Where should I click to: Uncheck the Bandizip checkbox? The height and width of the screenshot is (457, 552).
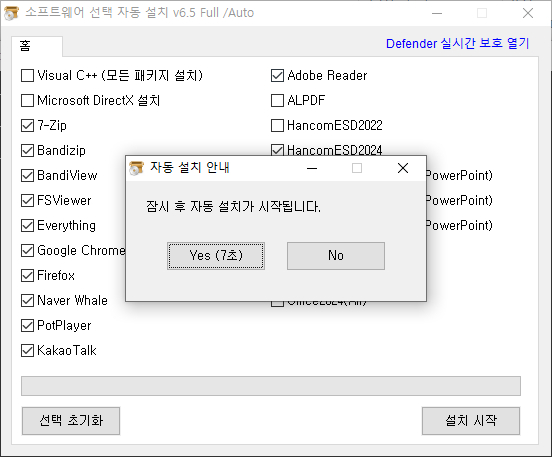27,150
